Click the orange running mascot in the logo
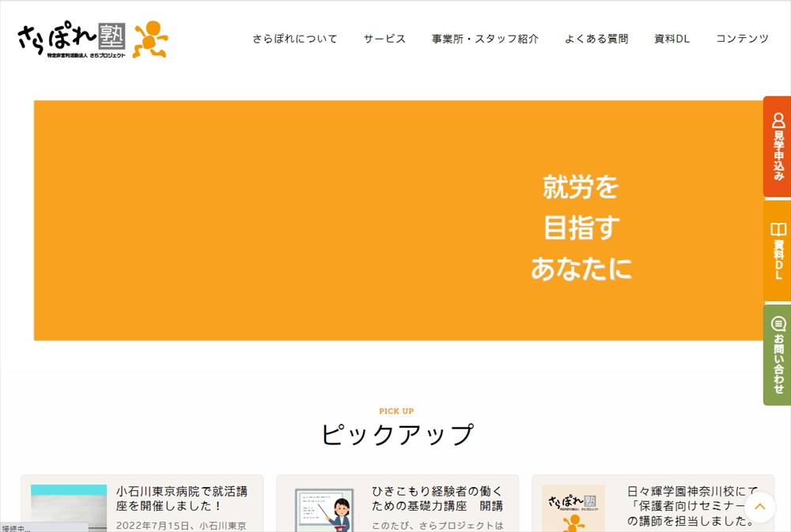 [150, 40]
